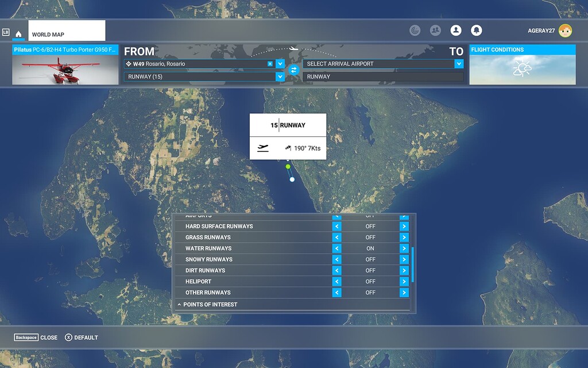The image size is (588, 368).
Task: Select the Home icon next to World Map
Action: pos(18,34)
